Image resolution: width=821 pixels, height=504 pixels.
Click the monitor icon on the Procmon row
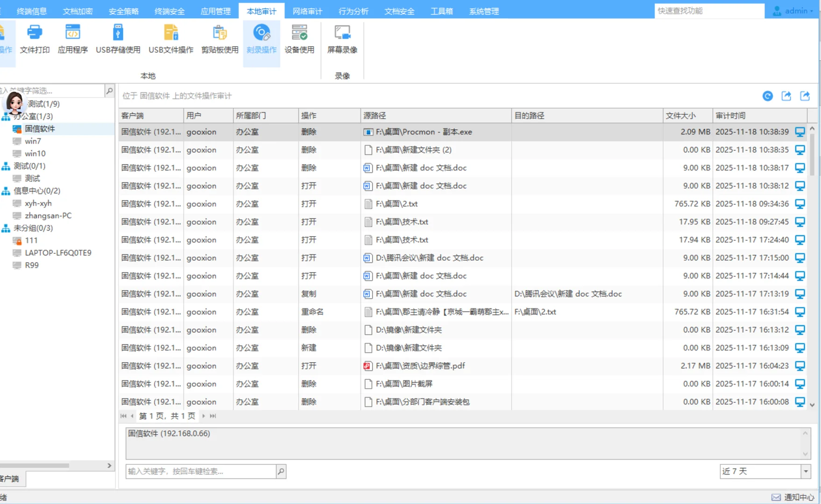tap(800, 132)
